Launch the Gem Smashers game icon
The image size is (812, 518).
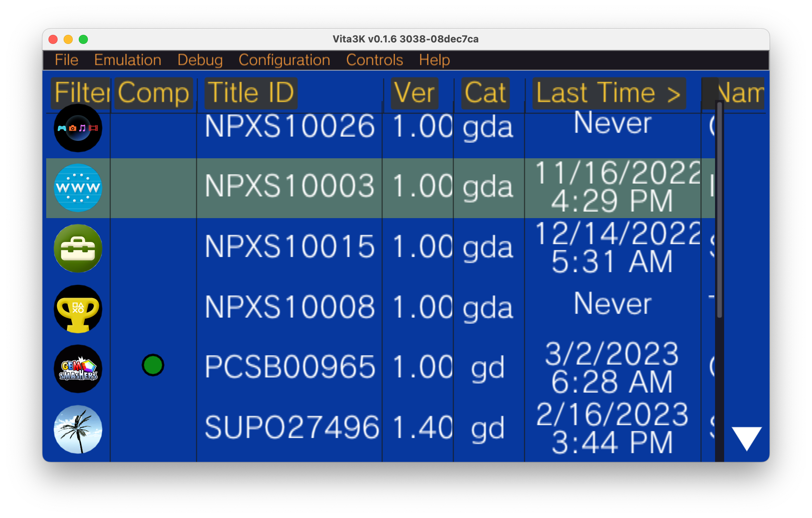pyautogui.click(x=78, y=369)
